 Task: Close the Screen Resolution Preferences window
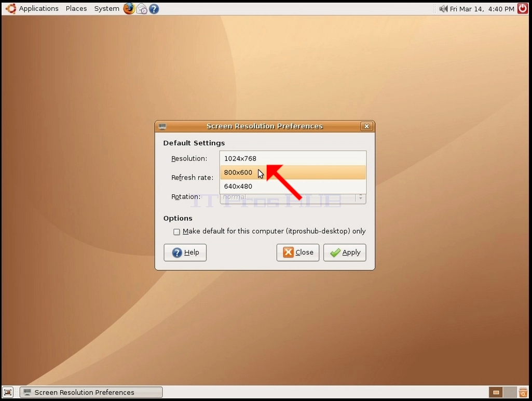[x=366, y=126]
